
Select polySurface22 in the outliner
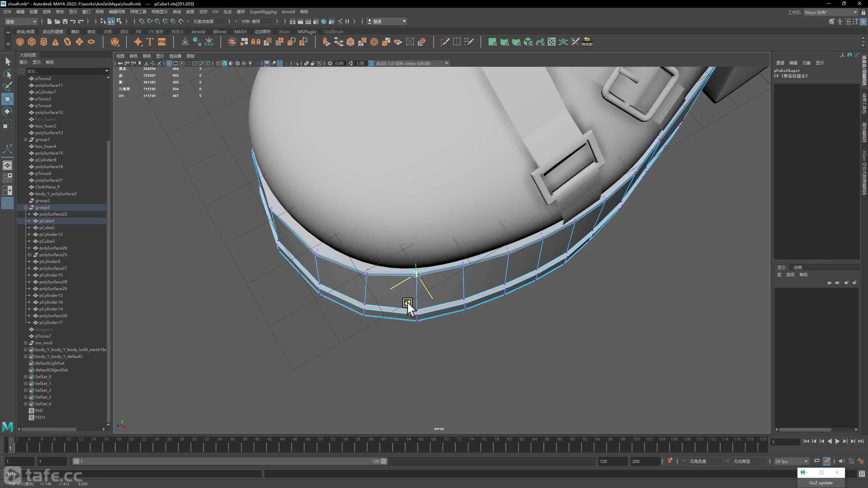coord(53,214)
